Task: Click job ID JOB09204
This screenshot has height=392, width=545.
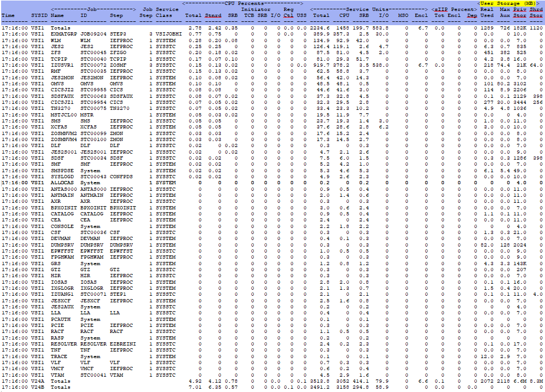Action: coord(92,34)
